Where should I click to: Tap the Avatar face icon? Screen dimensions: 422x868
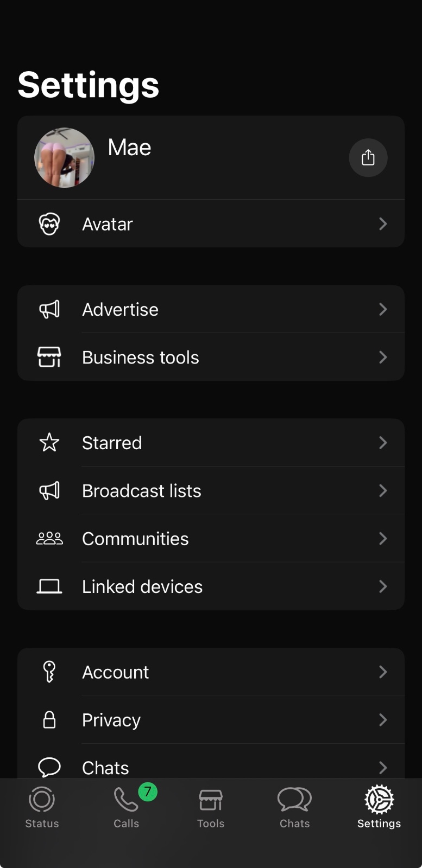pos(49,224)
